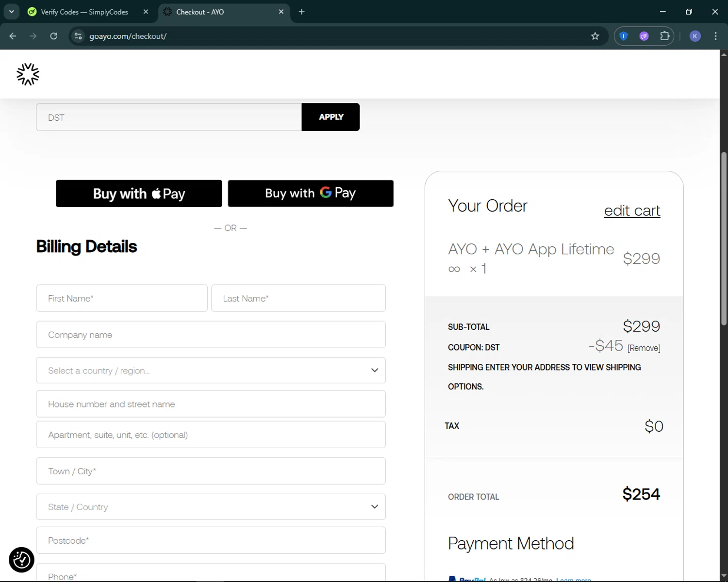Image resolution: width=728 pixels, height=582 pixels.
Task: Click the First Name field
Action: point(122,298)
